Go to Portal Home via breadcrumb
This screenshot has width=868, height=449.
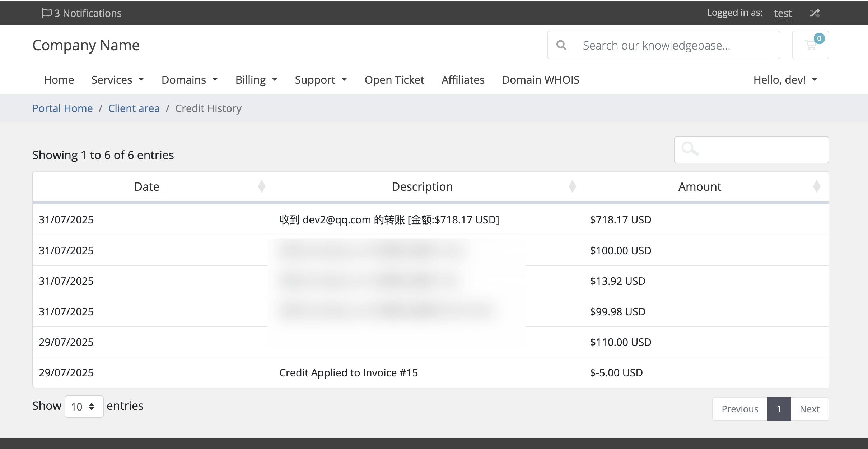click(x=62, y=108)
